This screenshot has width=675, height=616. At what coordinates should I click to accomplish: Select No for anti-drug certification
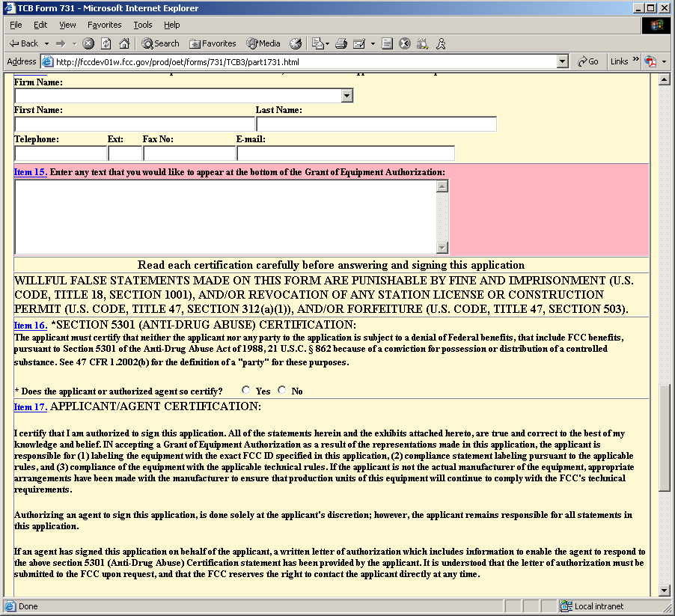tap(281, 390)
